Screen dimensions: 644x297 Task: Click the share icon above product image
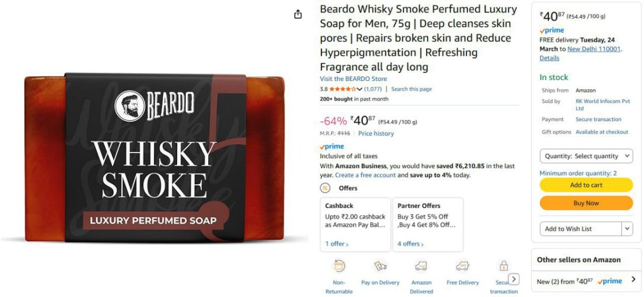coord(298,14)
